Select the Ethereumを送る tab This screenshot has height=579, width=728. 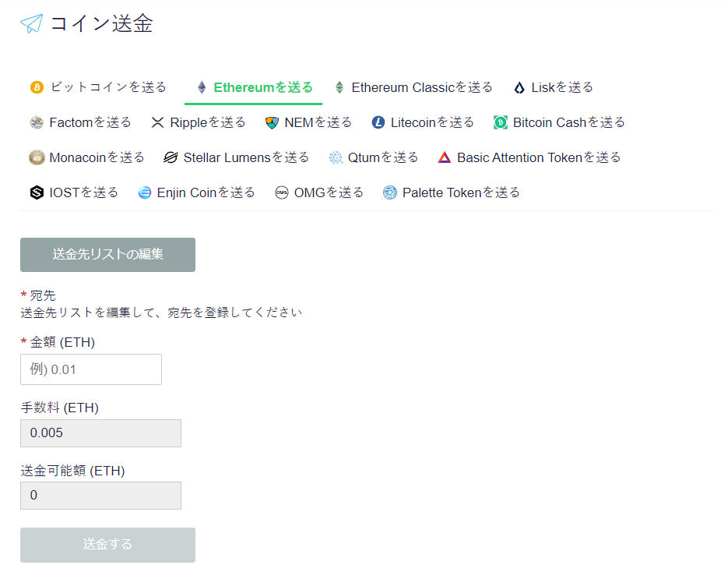(x=254, y=87)
